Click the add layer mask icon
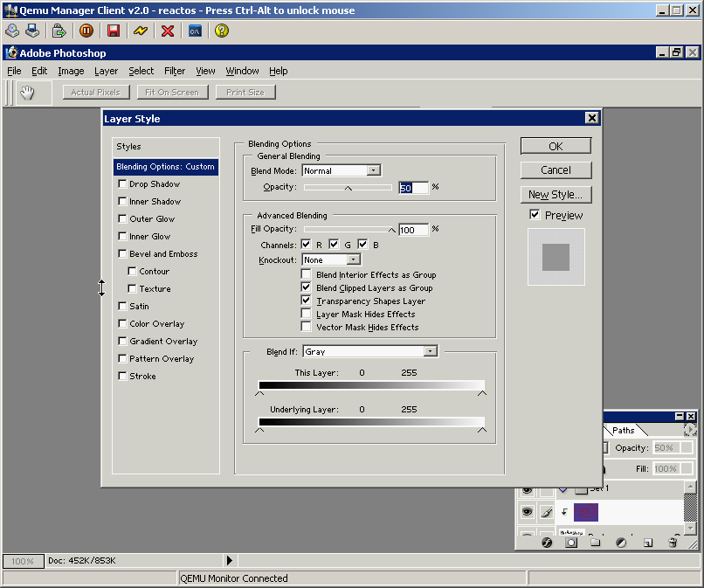 [x=571, y=543]
